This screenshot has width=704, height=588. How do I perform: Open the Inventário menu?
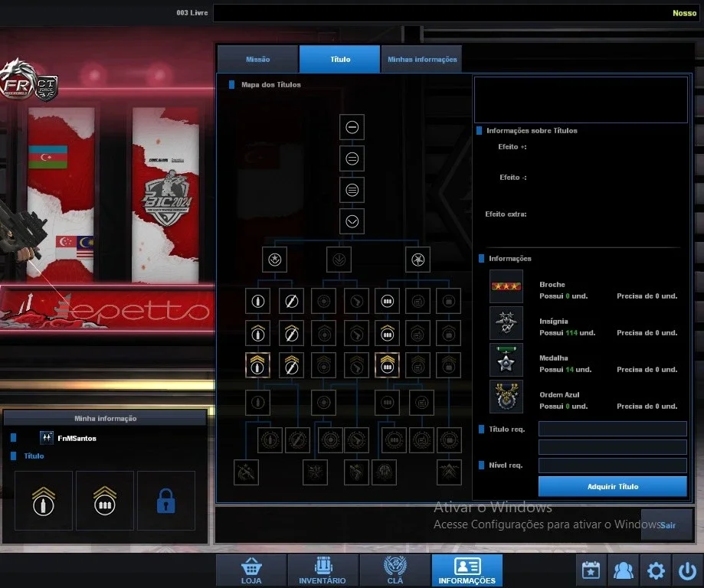point(323,570)
